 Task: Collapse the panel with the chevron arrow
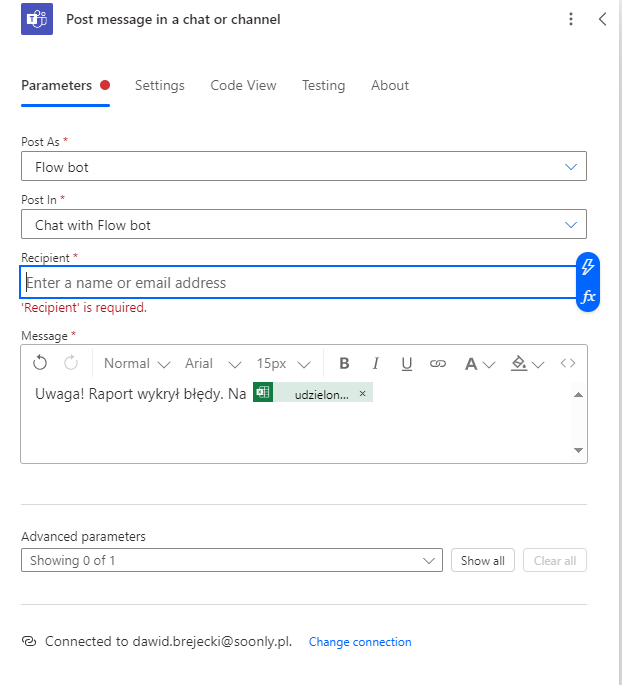pyautogui.click(x=602, y=19)
